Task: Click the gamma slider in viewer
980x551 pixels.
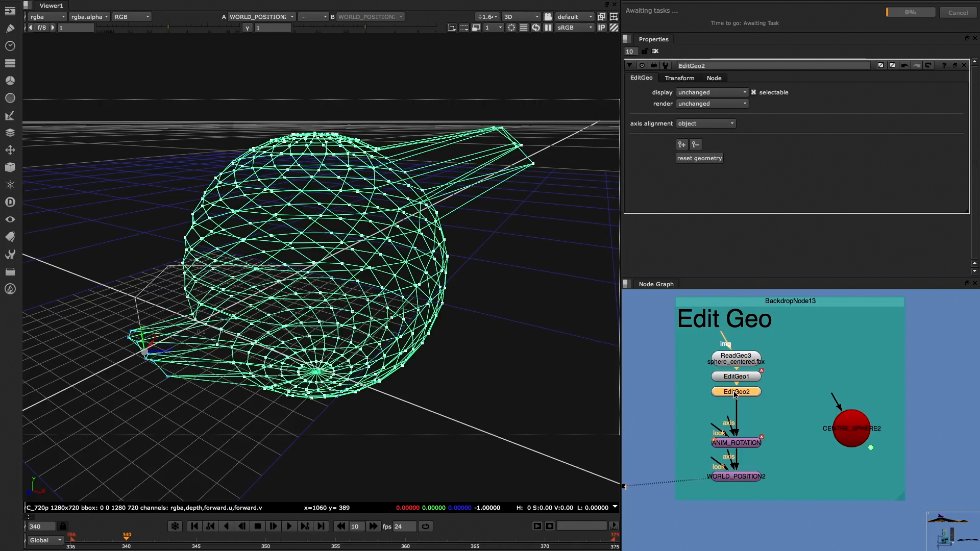Action: pos(364,28)
